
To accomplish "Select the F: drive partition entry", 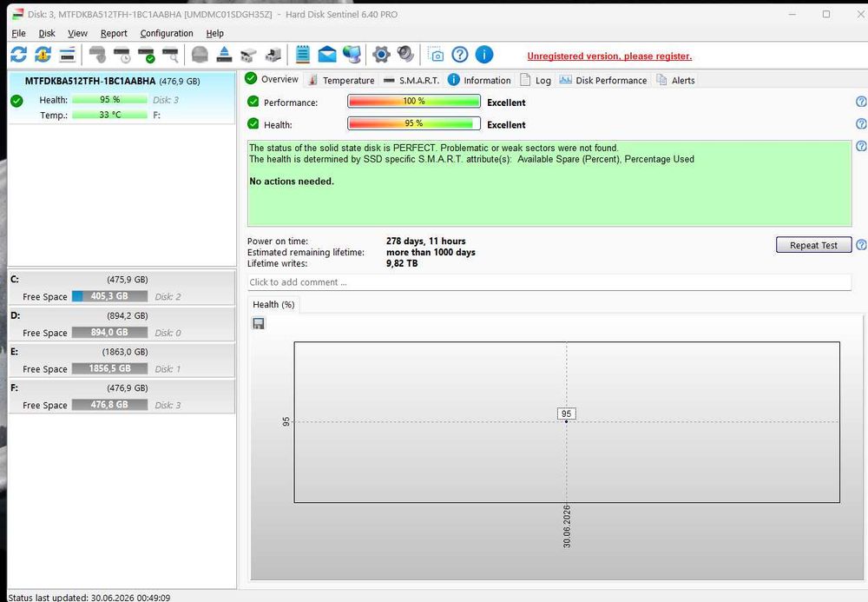I will [x=122, y=395].
